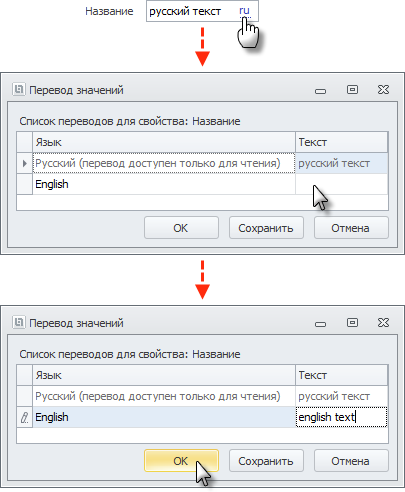Click Отмена button in lower dialog
The height and width of the screenshot is (492, 405).
pos(351,461)
